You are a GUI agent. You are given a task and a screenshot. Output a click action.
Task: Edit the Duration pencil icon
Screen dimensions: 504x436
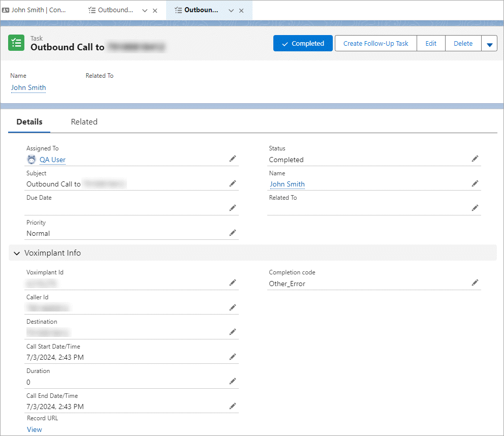point(233,381)
